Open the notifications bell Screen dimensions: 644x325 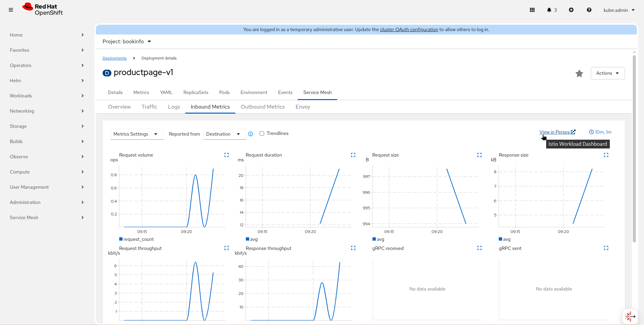[549, 10]
